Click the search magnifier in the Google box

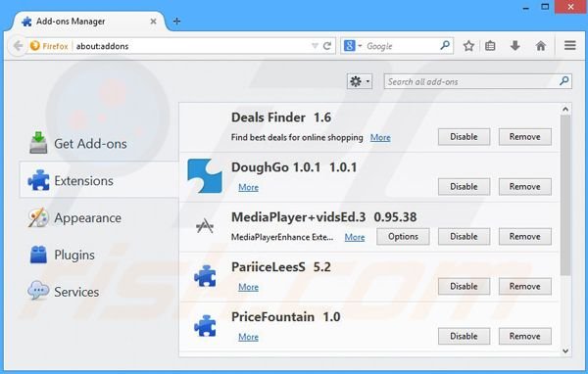(445, 46)
